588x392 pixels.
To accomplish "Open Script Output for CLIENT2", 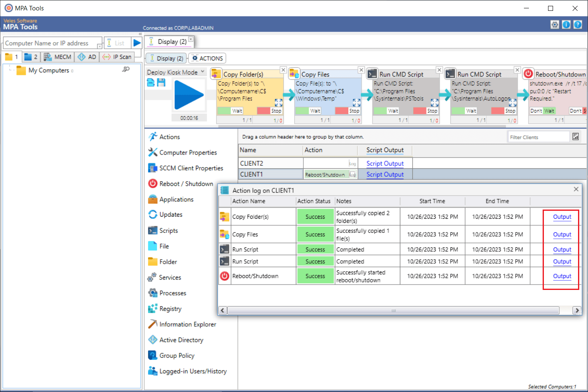I will click(x=385, y=164).
